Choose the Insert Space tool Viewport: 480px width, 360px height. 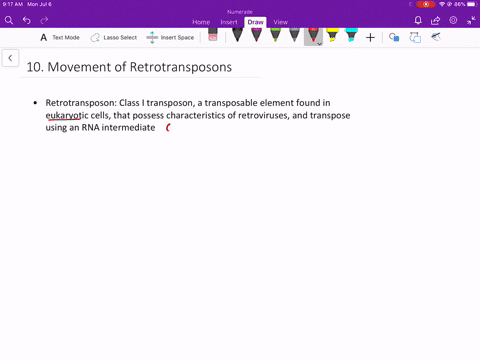[170, 38]
